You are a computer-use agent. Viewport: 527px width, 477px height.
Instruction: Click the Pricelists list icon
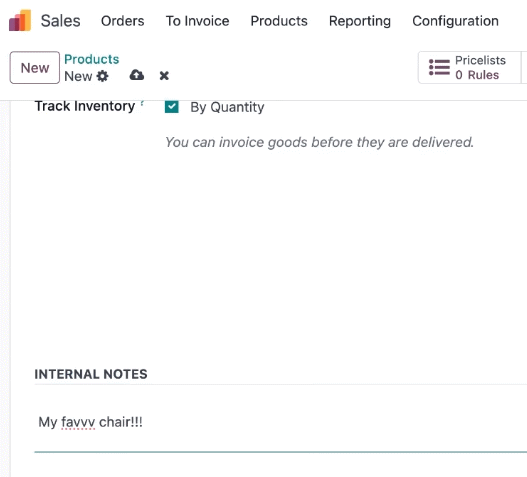439,68
